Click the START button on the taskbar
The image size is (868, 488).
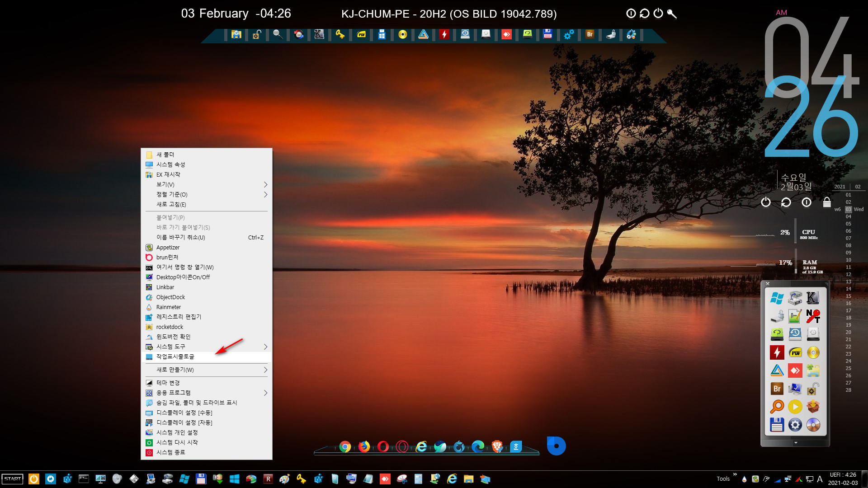(13, 479)
